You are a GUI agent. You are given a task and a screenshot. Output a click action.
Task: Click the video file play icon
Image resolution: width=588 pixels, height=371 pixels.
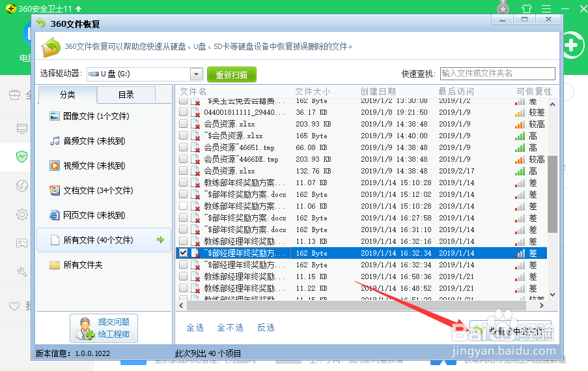click(x=55, y=166)
